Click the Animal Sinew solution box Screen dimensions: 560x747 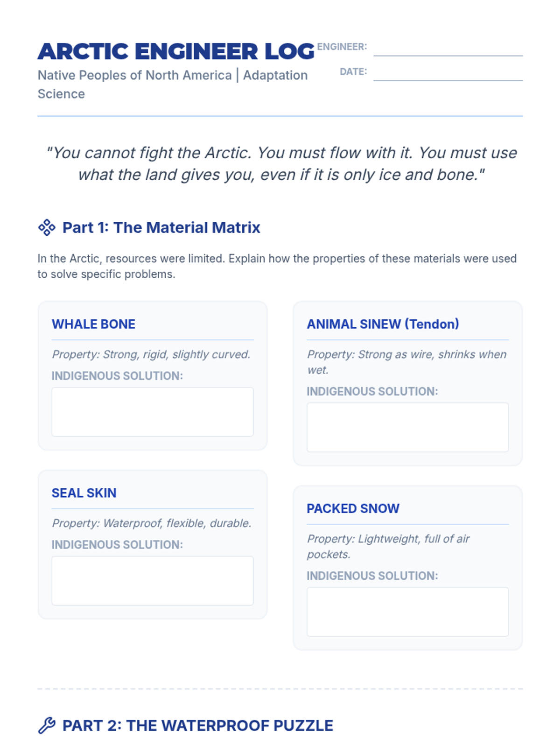coord(407,427)
